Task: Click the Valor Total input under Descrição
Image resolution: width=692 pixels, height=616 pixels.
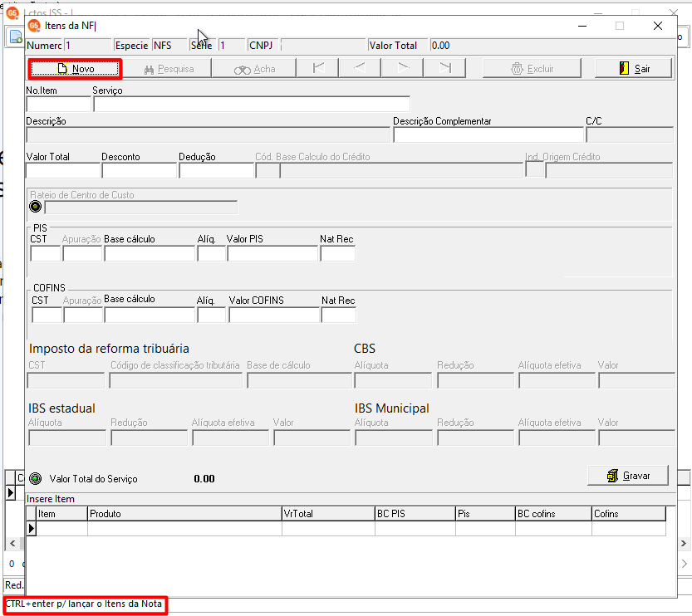Action: (63, 171)
